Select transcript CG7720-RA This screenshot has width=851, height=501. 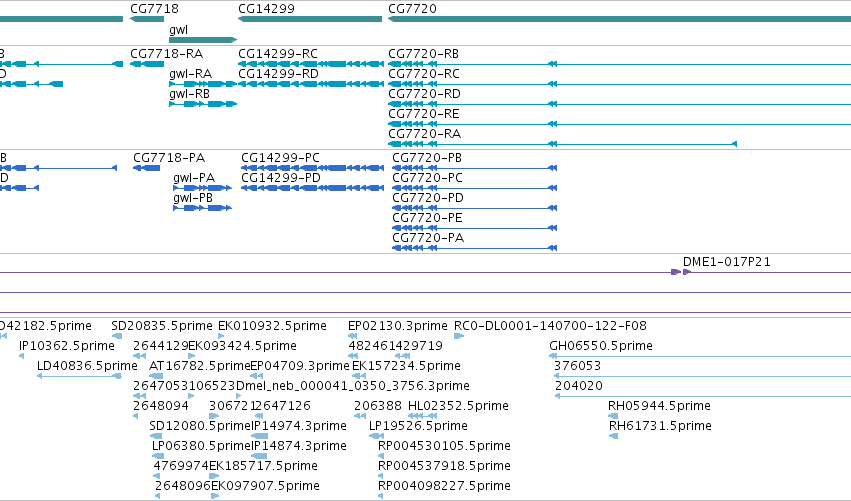pyautogui.click(x=424, y=134)
